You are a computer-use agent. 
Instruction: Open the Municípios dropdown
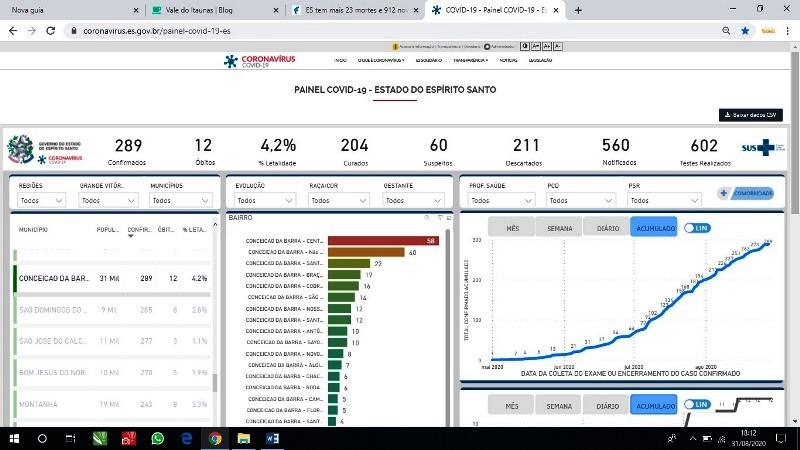(181, 201)
